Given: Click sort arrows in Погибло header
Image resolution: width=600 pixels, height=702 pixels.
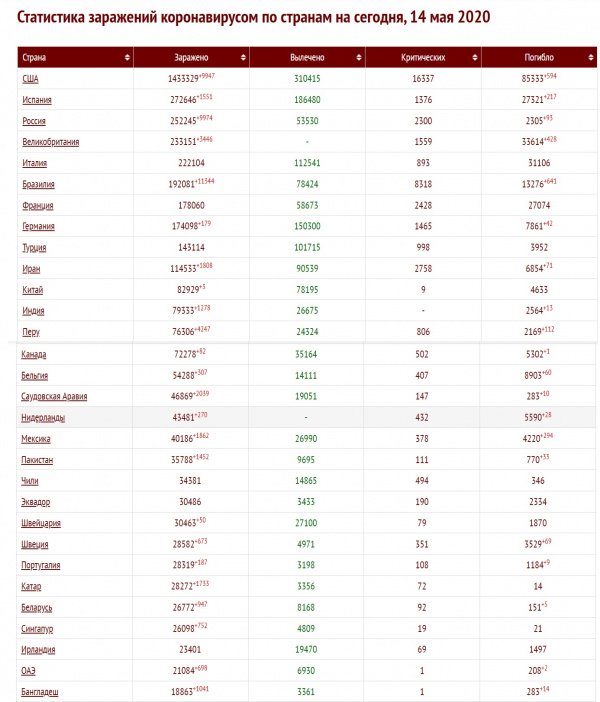Looking at the screenshot, I should point(591,58).
